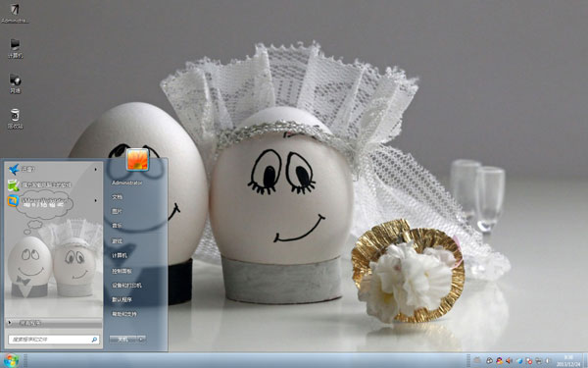Screen dimensions: 588x368
Task: Expand the Xunlei program submenu arrow
Action: point(96,170)
